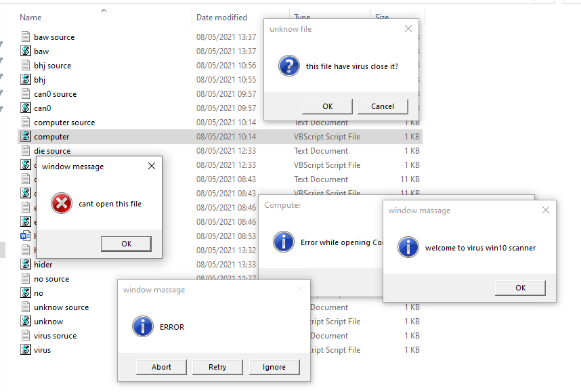Screen dimensions: 581x392
Task: Click the sort chevron above the Name column
Action: point(104,11)
